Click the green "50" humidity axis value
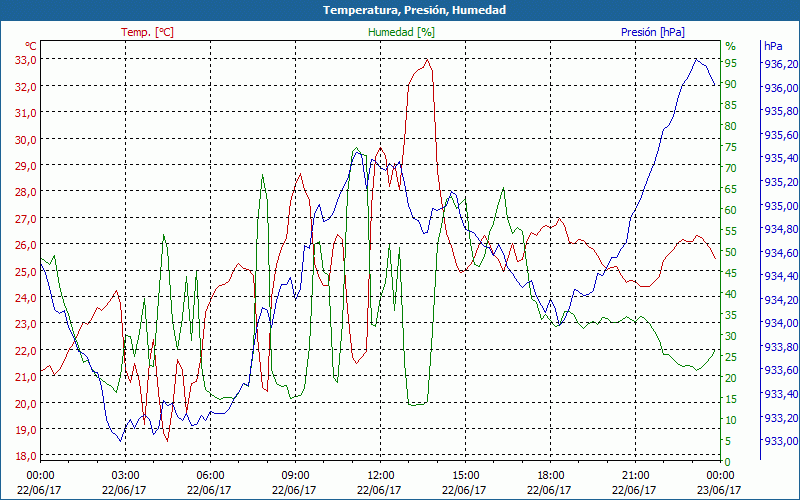This screenshot has width=800, height=500. [730, 252]
